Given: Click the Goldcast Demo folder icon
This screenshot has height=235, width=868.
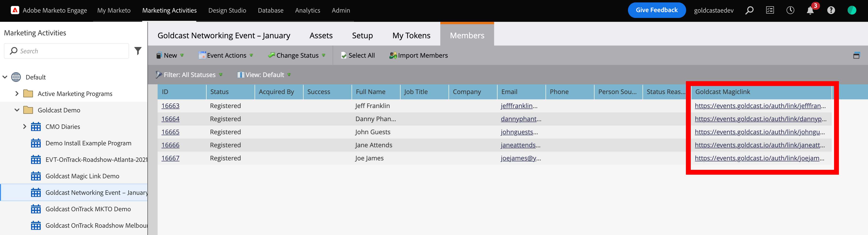Looking at the screenshot, I should pyautogui.click(x=28, y=110).
